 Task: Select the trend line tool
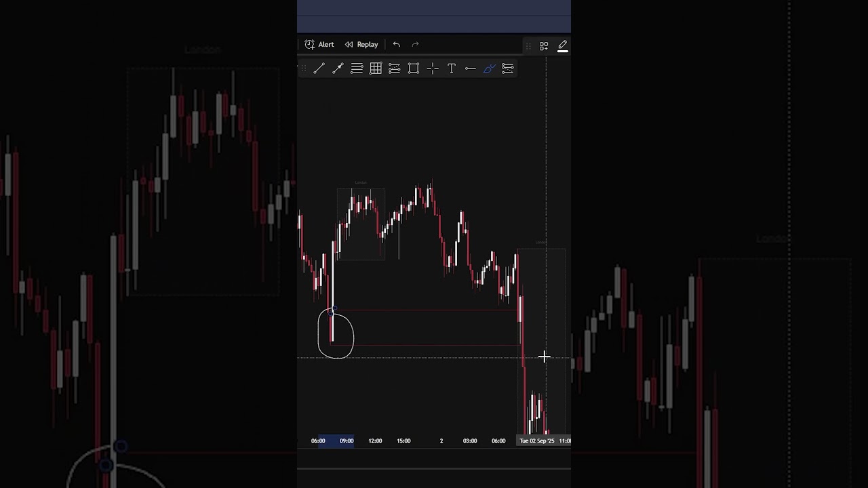(319, 68)
